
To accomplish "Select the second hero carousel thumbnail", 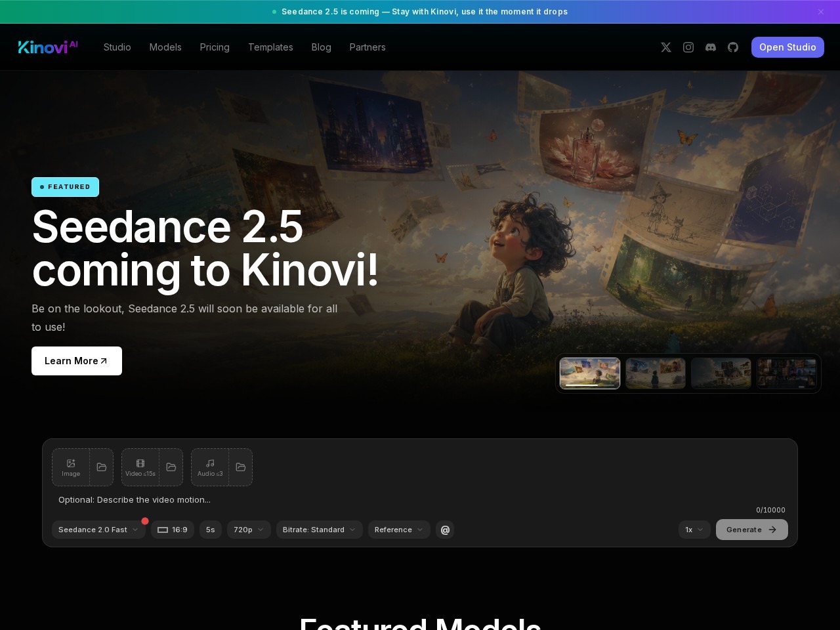I will click(656, 373).
